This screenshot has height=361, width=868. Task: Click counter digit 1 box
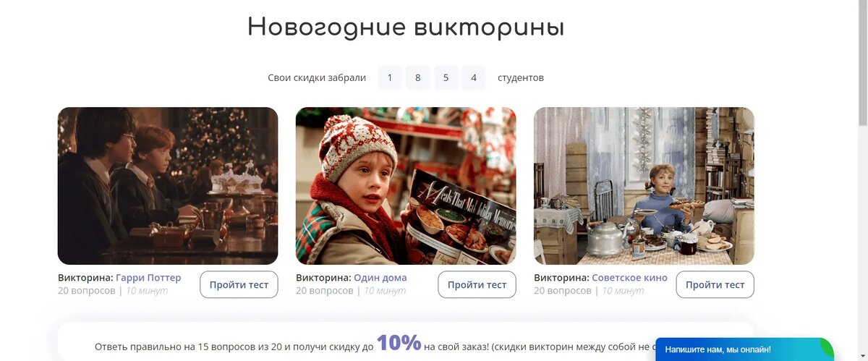[x=390, y=77]
